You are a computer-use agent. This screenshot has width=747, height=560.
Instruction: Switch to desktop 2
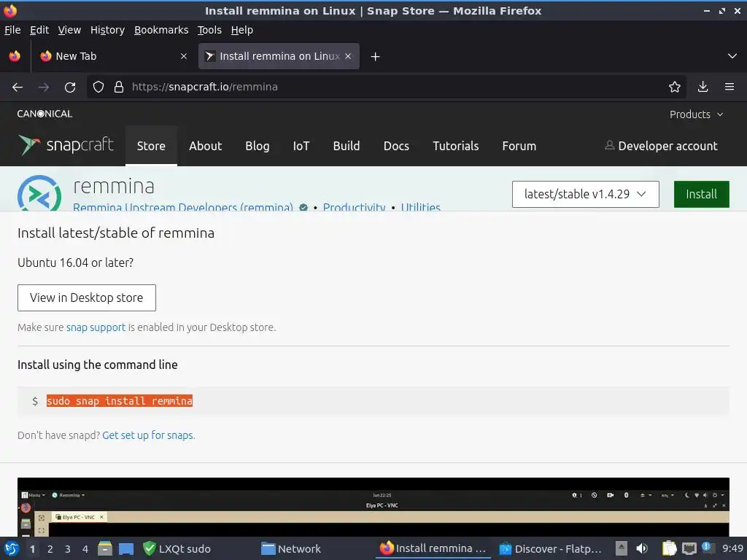[x=50, y=549]
